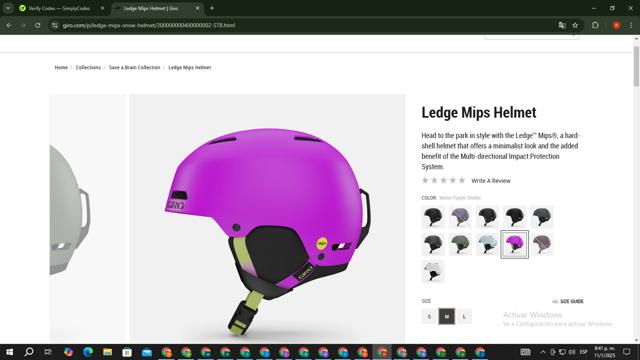
Task: Select the white helmet color swatch
Action: [x=433, y=271]
